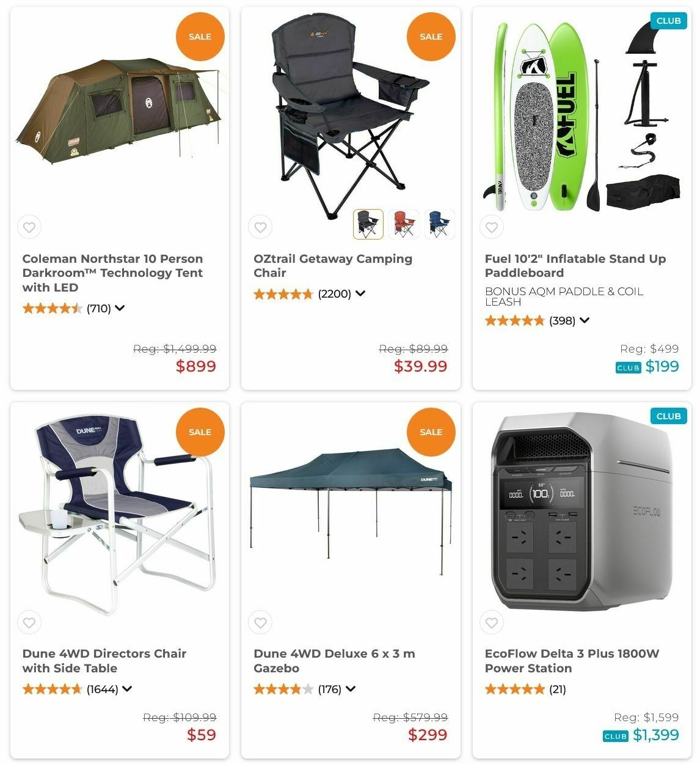Expand OZtrail chair ratings (2200) chevron
This screenshot has width=700, height=764.
point(360,293)
